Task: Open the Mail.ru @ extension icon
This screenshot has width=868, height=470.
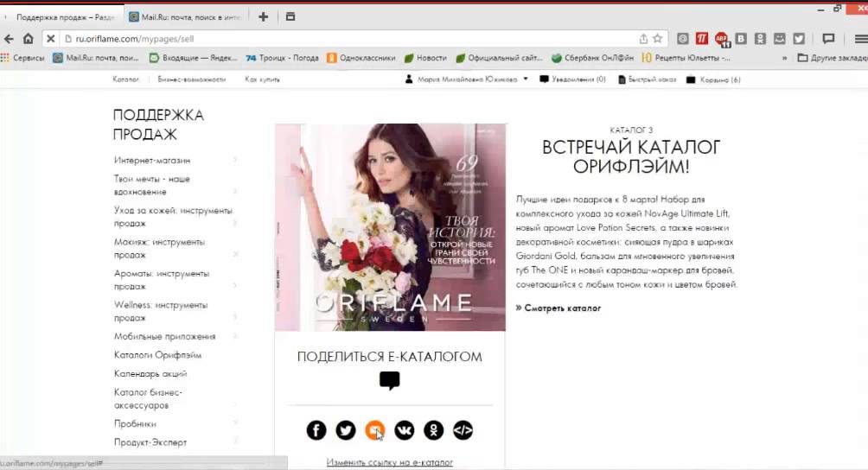Action: click(683, 39)
